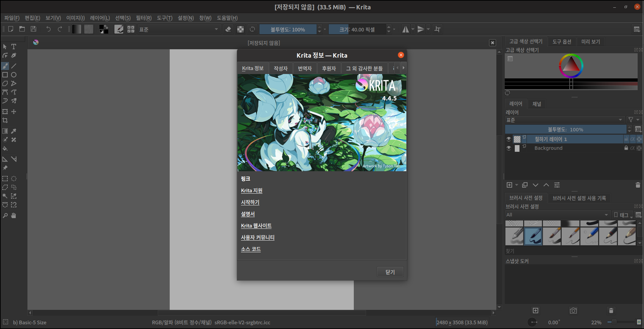Save the document using toolbar icon
This screenshot has width=644, height=329.
[x=33, y=29]
